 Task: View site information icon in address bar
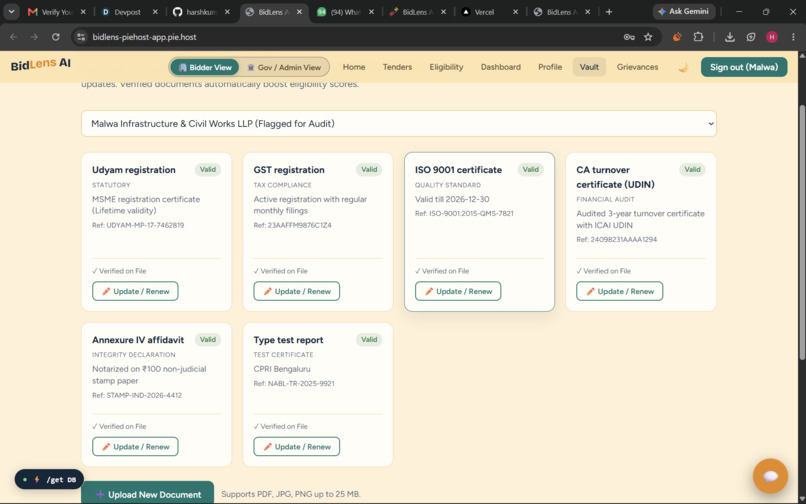(81, 37)
